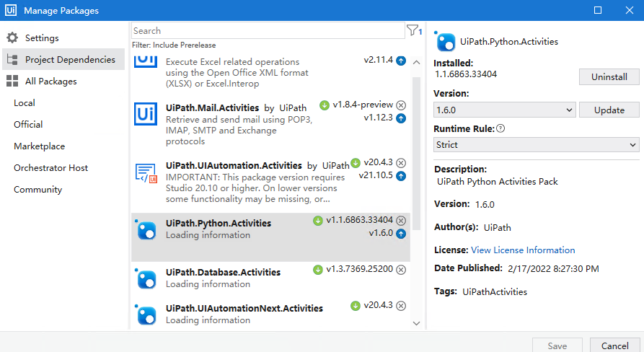Click installed green icon for Database v1.3.7369.25200
The image size is (644, 352).
[x=318, y=270]
